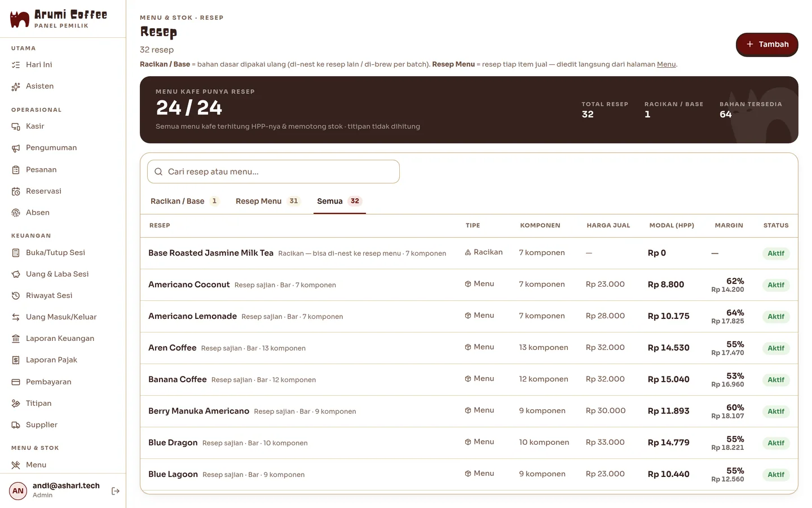Switch to the Racikan / Base tab
This screenshot has height=508, width=812.
coord(184,201)
